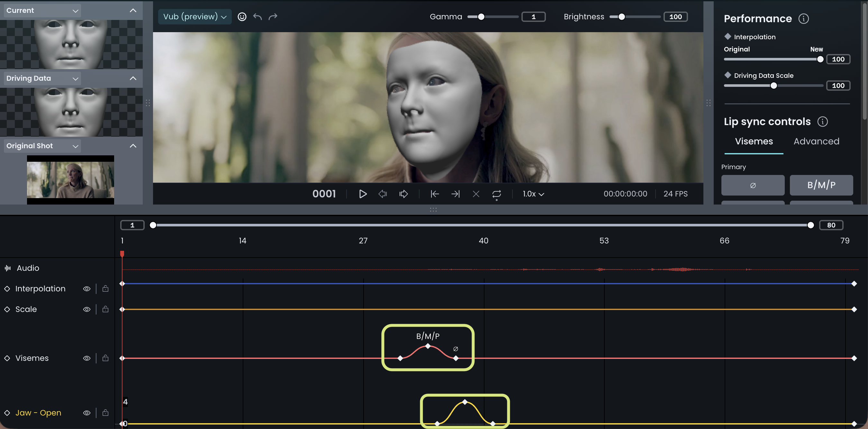Click the Original Shot thumbnail
The image size is (868, 429).
(70, 180)
